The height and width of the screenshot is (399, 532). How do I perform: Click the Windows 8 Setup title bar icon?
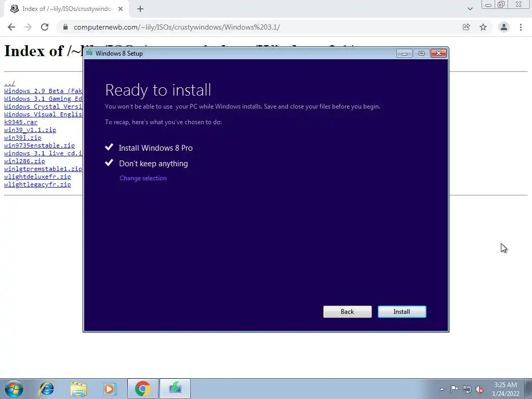click(x=89, y=52)
